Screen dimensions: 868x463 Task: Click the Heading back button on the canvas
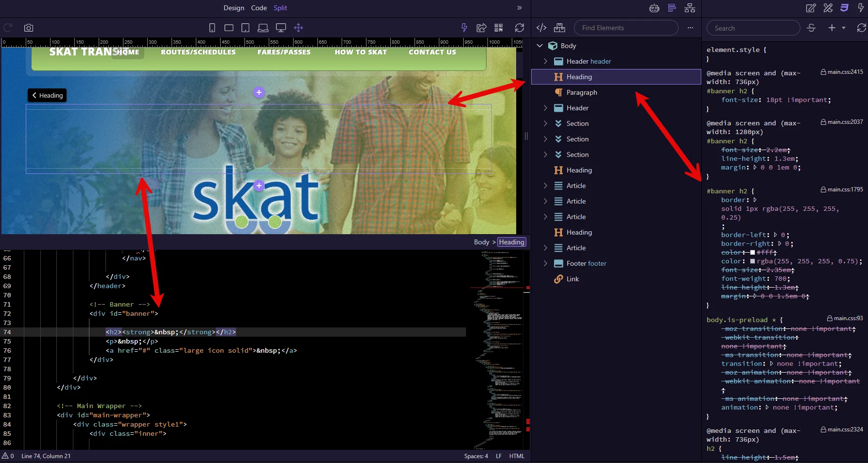coord(47,95)
